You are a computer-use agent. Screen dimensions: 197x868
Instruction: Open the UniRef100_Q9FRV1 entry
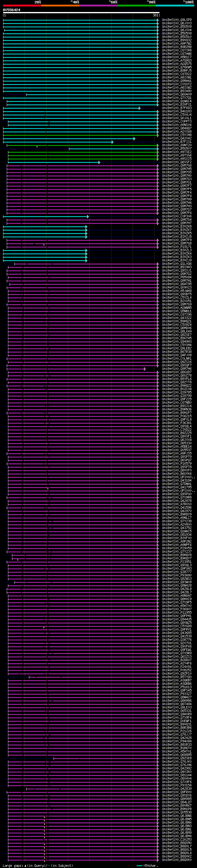point(177,630)
